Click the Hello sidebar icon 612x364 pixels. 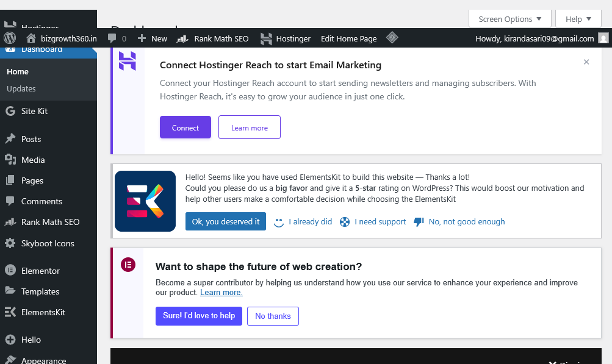pyautogui.click(x=10, y=339)
